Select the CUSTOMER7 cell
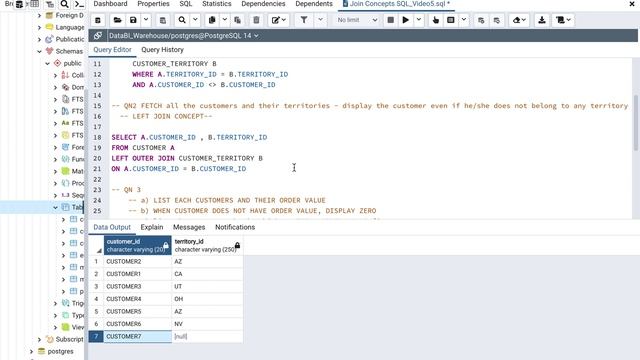Screen dimensions: 640x360 tap(138, 337)
